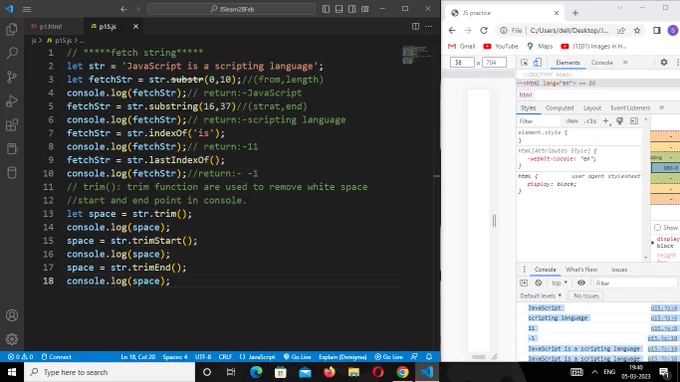This screenshot has width=680, height=382.
Task: Toggle the bottom panel layout icon
Action: (339, 9)
